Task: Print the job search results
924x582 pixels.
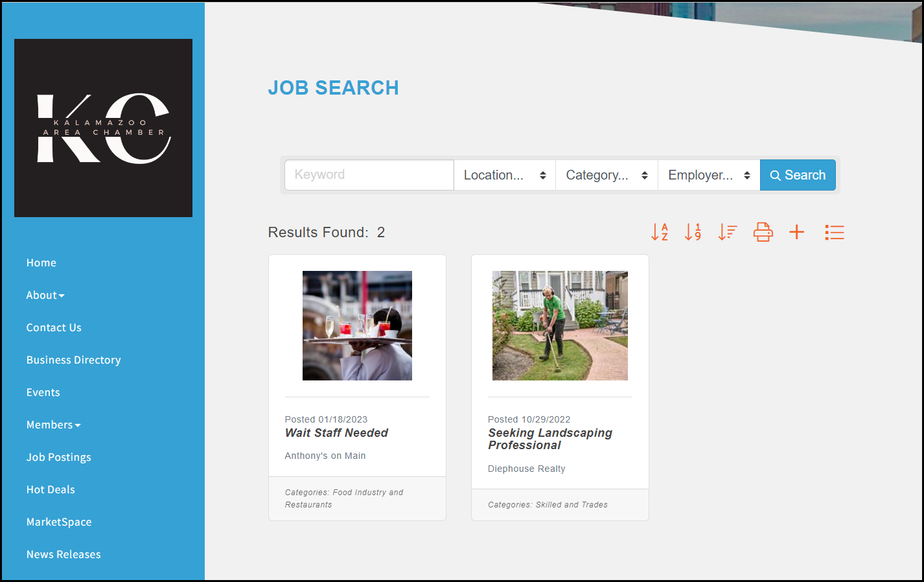Action: (x=763, y=232)
